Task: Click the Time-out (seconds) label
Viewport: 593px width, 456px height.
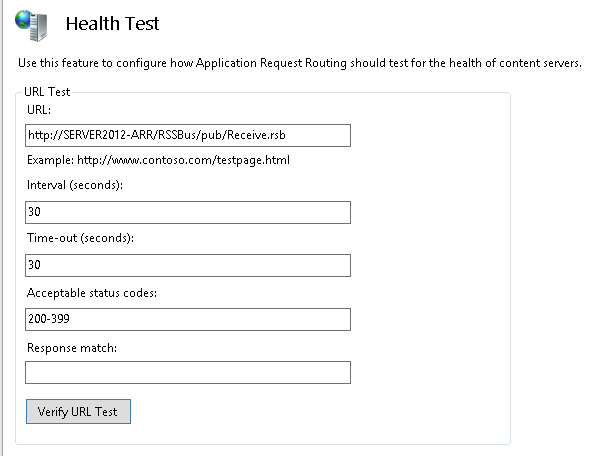Action: point(80,238)
